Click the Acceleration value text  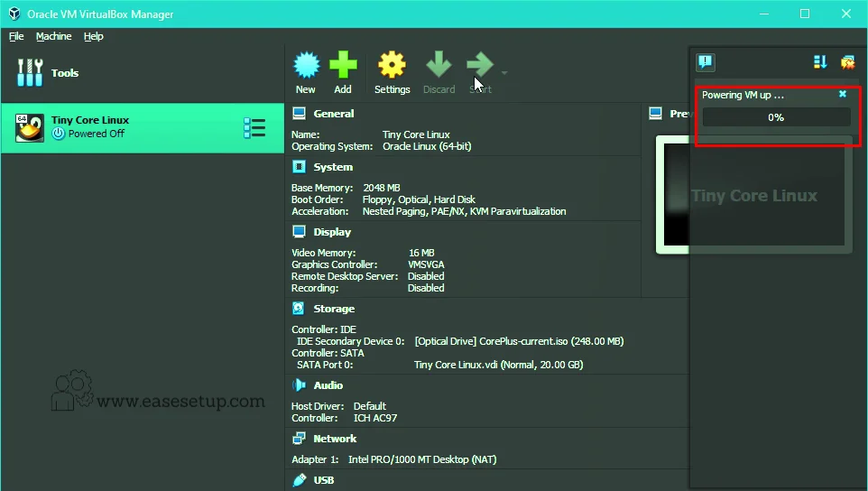coord(464,211)
